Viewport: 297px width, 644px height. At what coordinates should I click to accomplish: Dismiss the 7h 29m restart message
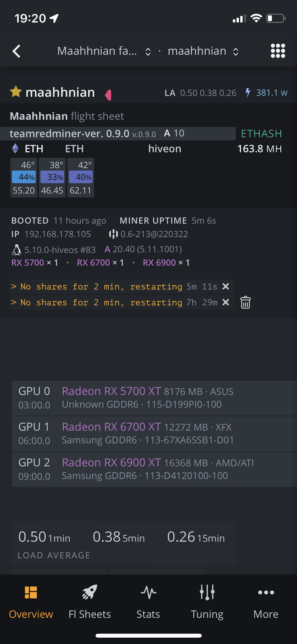point(226,302)
